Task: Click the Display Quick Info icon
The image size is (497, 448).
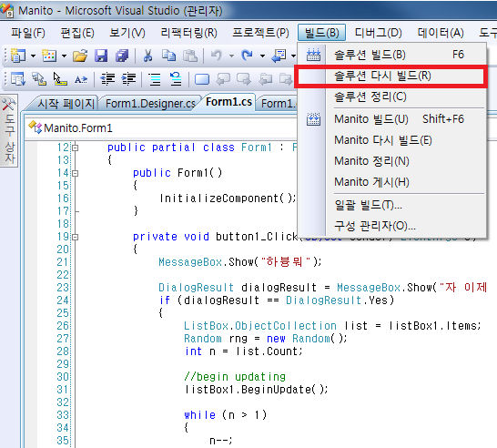Action: 59,79
